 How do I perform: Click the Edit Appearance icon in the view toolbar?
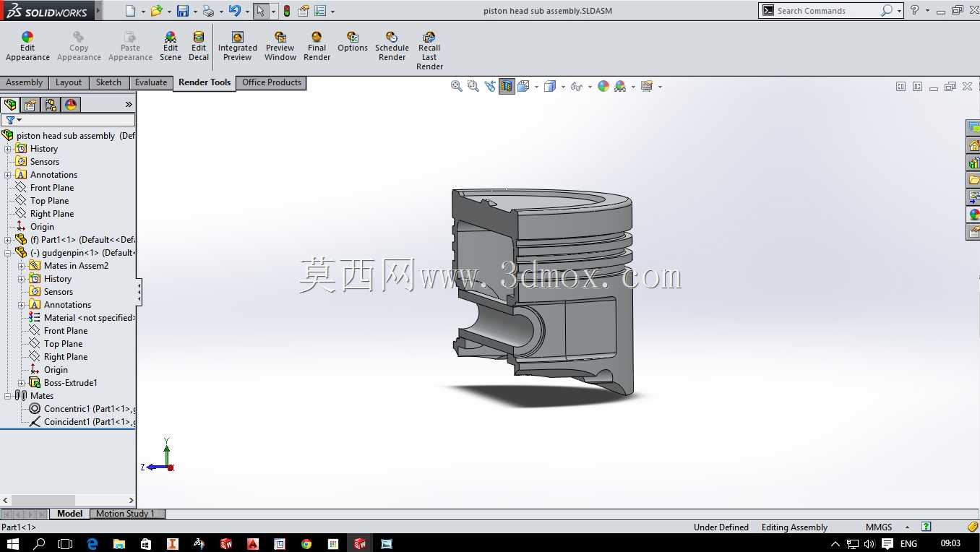pos(603,86)
